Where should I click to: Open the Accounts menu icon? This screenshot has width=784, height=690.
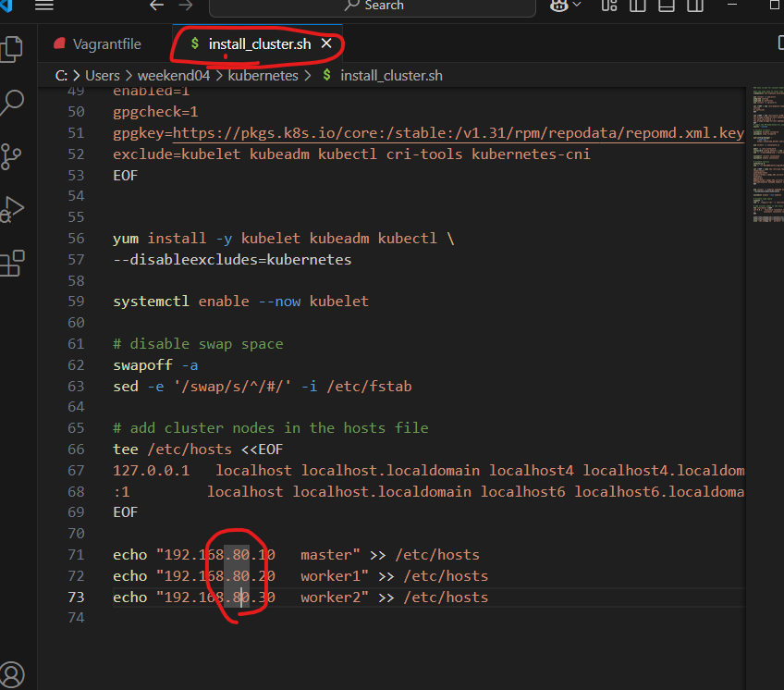12,674
